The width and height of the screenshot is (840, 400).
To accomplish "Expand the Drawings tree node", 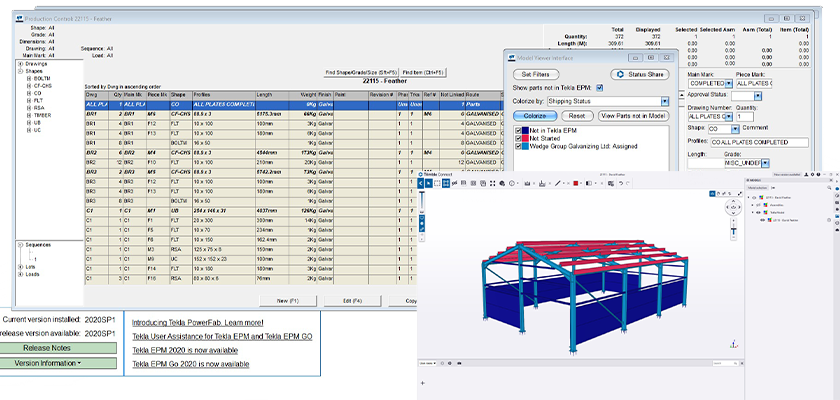I will [x=20, y=64].
